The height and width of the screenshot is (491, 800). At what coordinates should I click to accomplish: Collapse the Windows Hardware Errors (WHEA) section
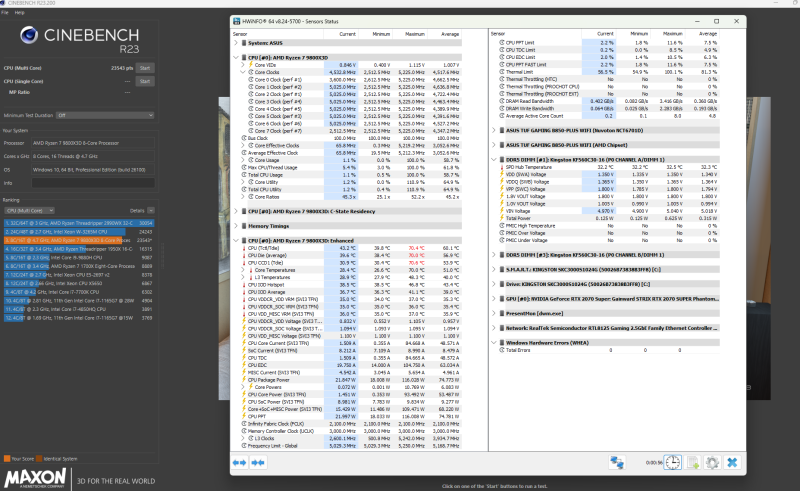pos(493,343)
